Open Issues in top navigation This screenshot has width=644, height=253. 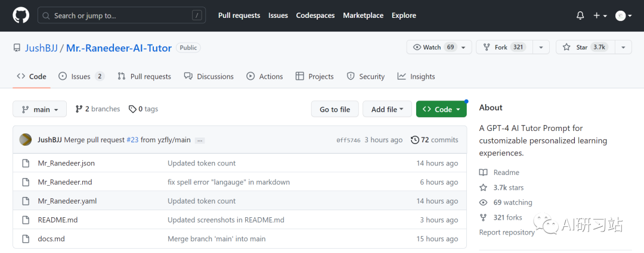point(278,15)
